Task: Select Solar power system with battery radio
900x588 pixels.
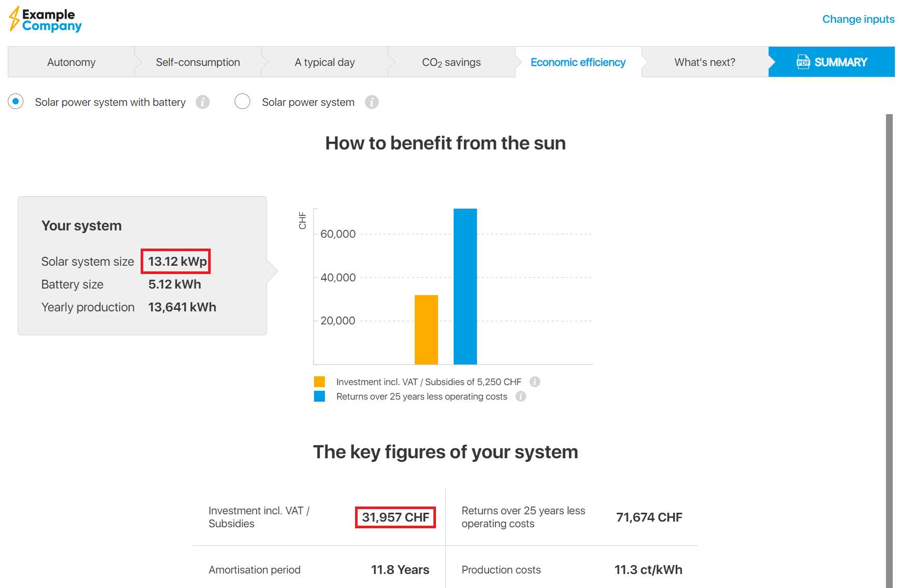Action: click(16, 102)
